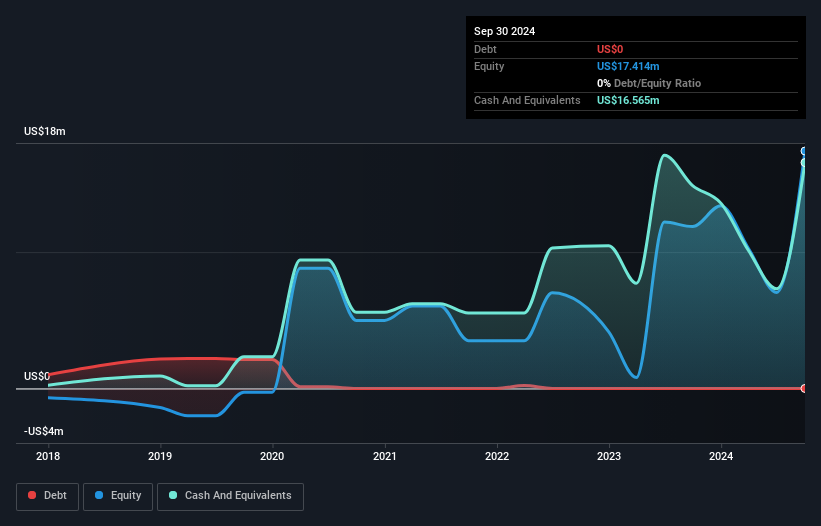
Task: Click the red dot in Debt legend
Action: tap(32, 495)
